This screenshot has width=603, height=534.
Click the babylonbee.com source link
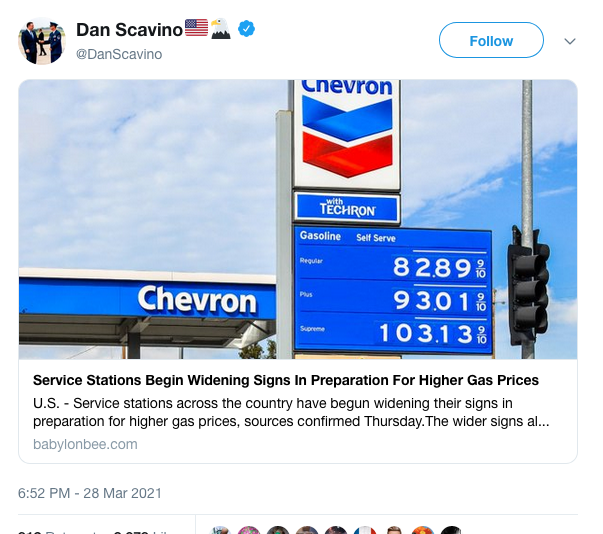coord(85,444)
